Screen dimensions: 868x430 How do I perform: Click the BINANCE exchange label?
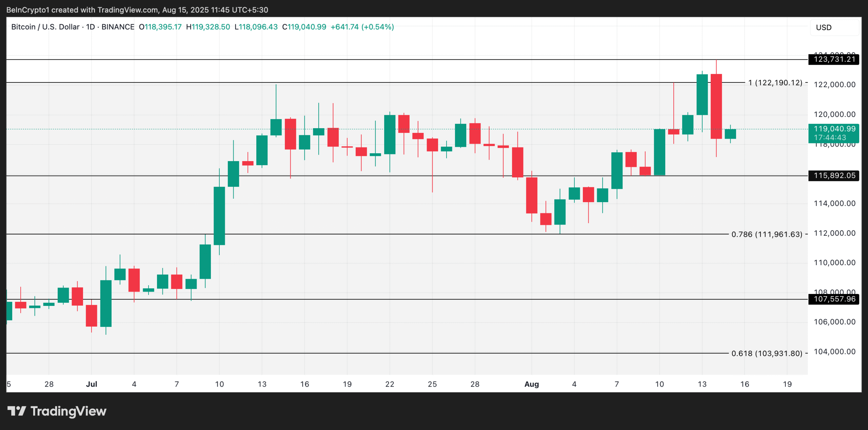(118, 27)
